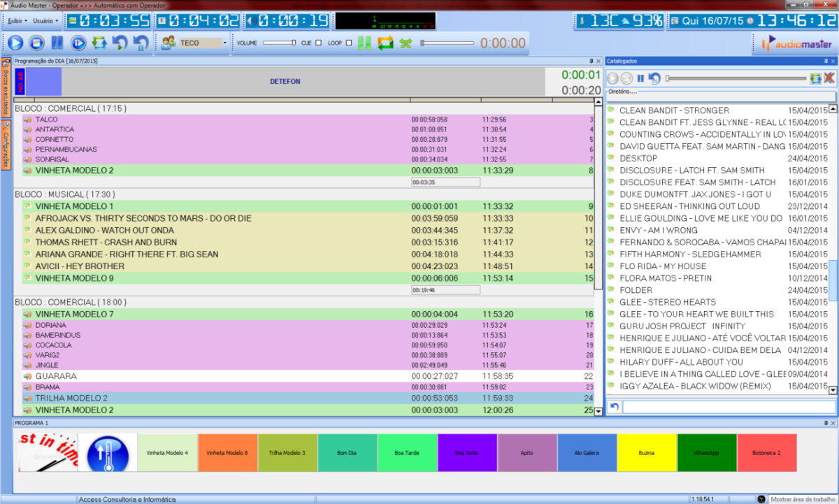Click the blue arrow icon beside Catalogados search field
Screen dimensions: 839x504
[614, 407]
